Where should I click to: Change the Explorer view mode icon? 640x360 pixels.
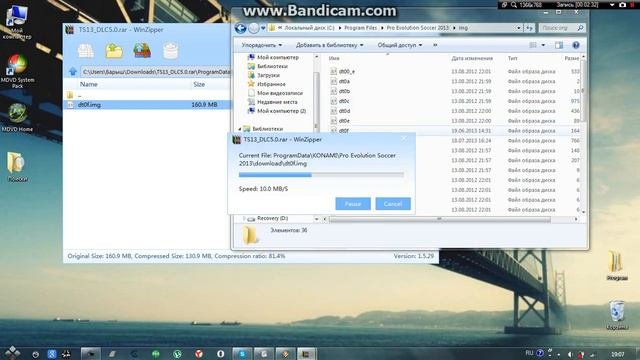pyautogui.click(x=533, y=45)
